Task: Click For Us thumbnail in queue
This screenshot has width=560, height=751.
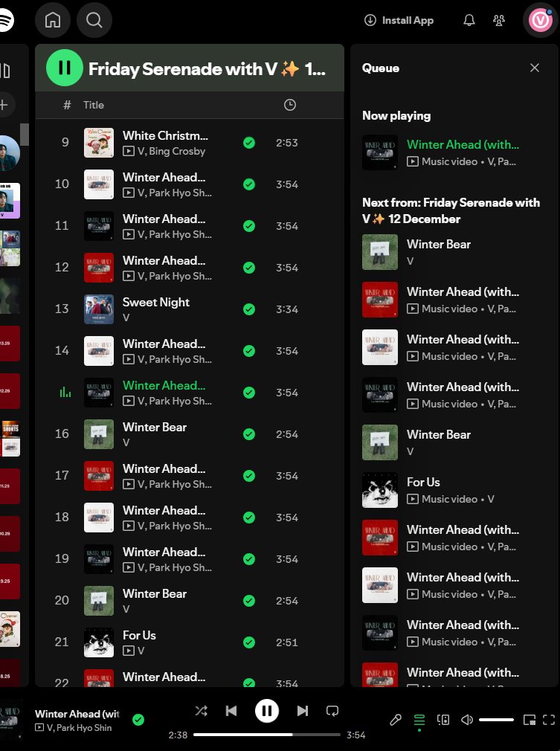Action: click(380, 490)
